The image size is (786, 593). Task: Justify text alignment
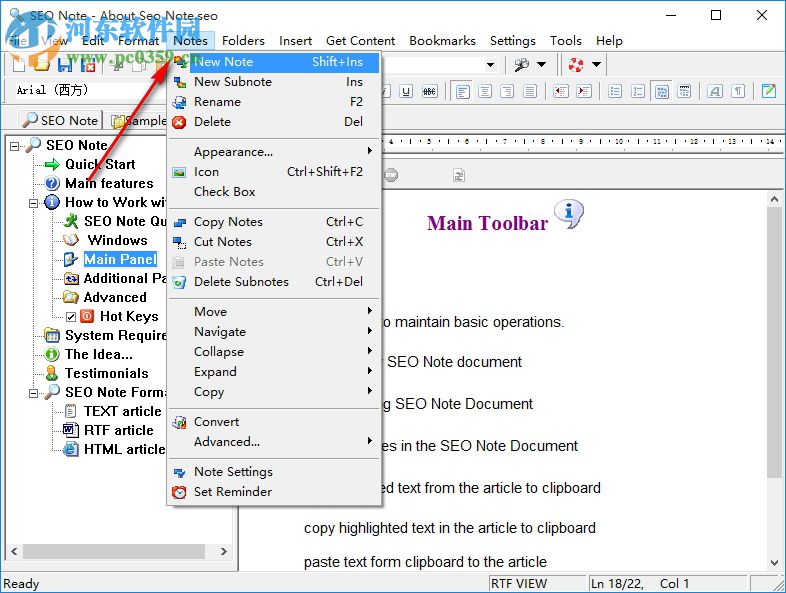(530, 91)
